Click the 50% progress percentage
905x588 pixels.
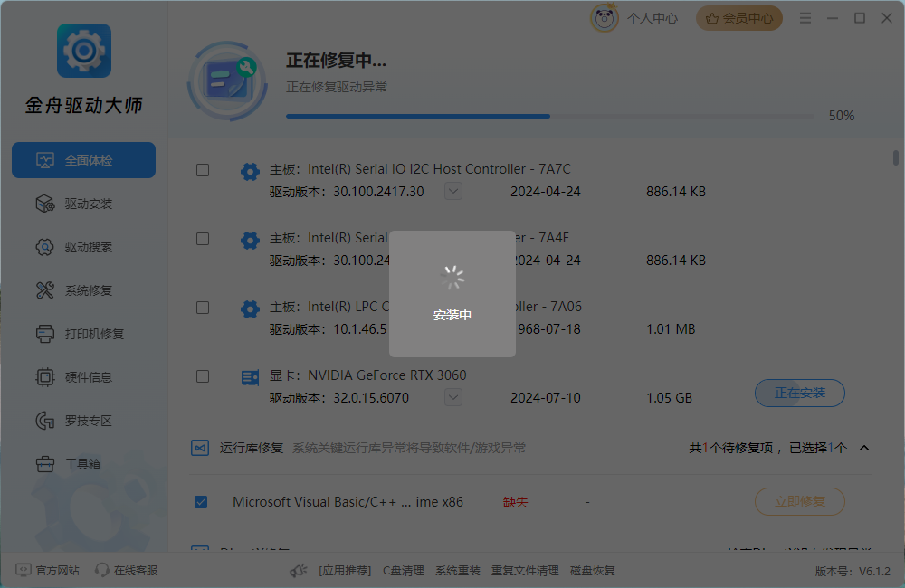[x=842, y=116]
